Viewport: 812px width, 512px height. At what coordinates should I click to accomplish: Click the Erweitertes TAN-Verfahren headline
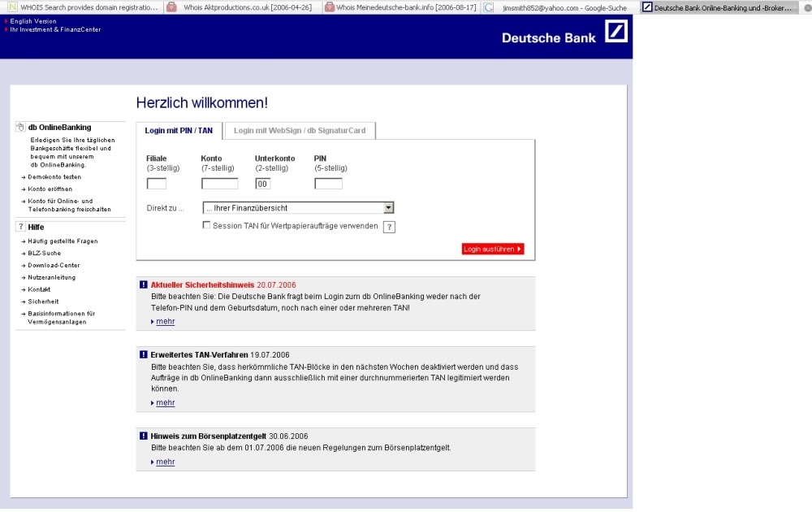[x=200, y=354]
